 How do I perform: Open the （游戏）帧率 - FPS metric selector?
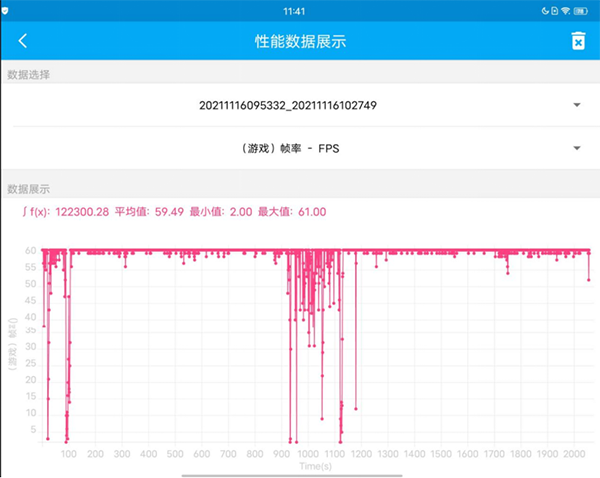[x=287, y=149]
